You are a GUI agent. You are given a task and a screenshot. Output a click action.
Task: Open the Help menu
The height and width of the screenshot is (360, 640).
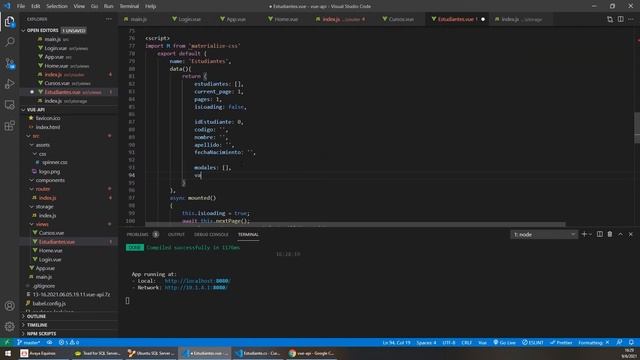pos(150,6)
